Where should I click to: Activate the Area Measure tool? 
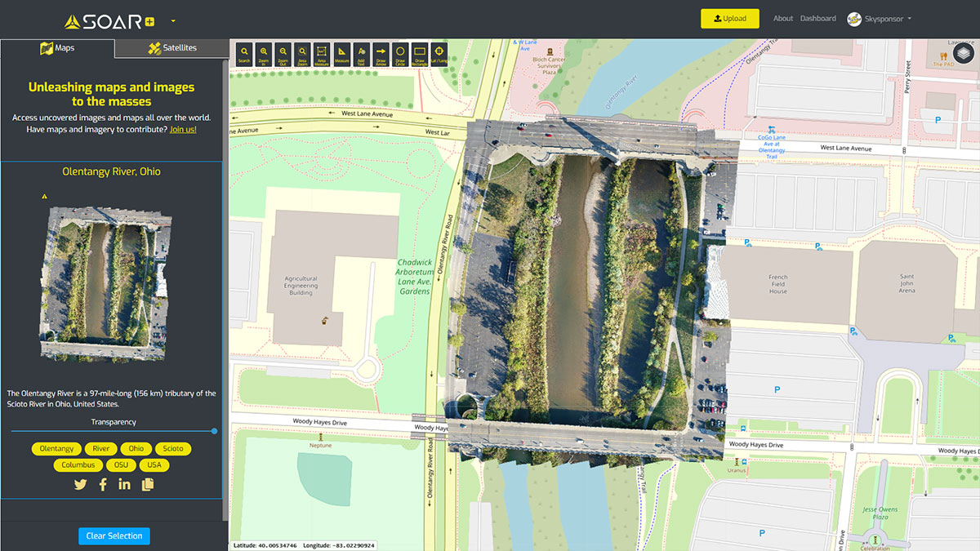322,53
